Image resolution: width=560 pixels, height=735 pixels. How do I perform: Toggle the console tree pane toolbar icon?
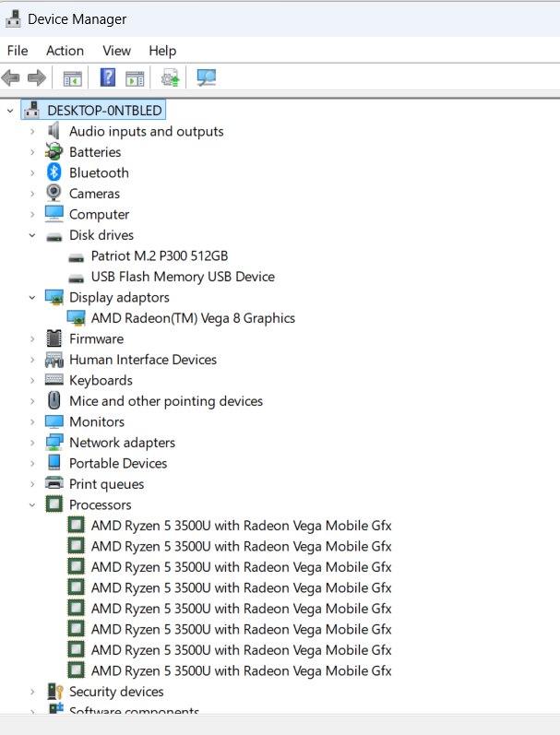(x=73, y=78)
